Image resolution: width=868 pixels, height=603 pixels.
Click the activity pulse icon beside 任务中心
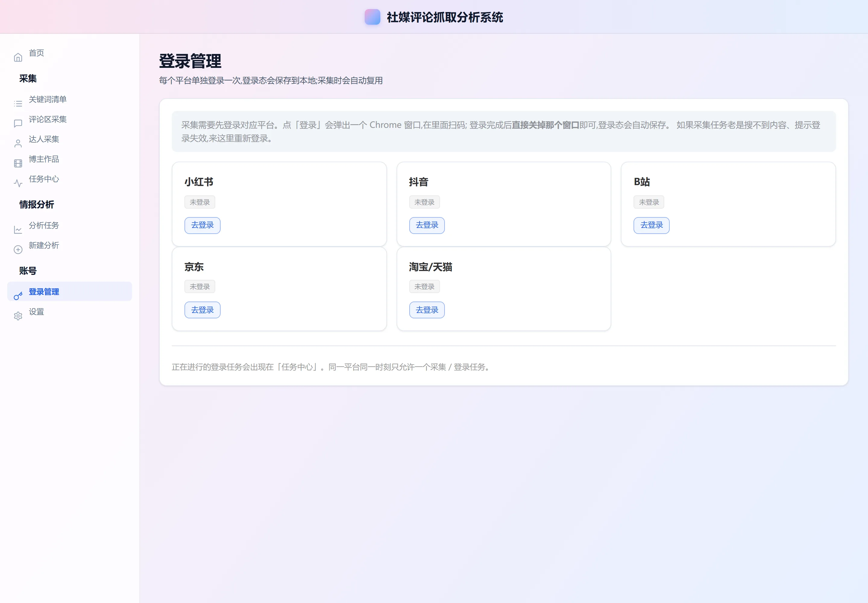(18, 183)
